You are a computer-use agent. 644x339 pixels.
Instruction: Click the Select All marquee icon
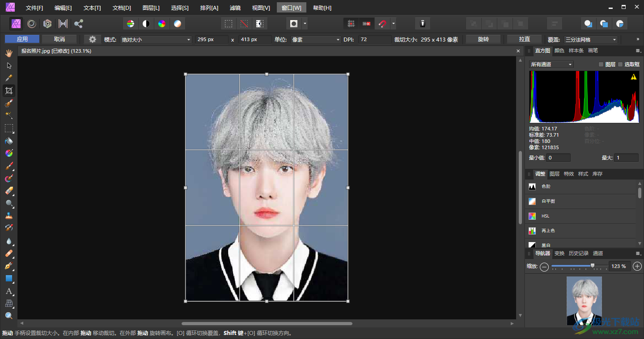(x=229, y=24)
